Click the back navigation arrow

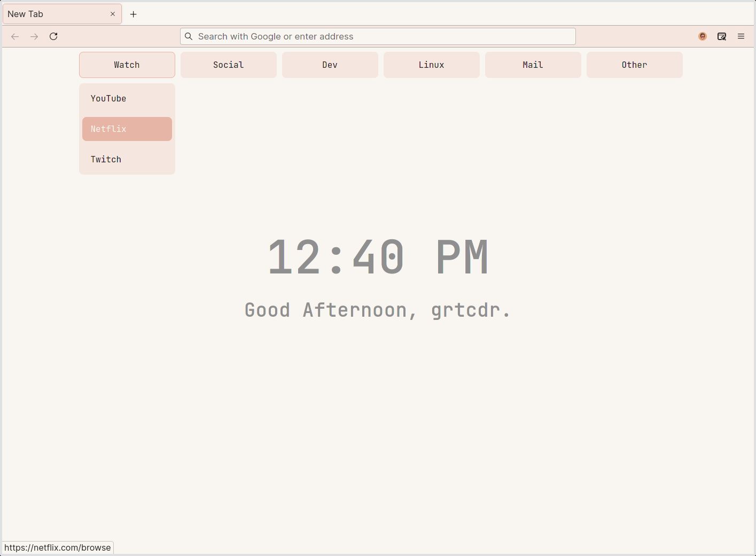pos(14,36)
